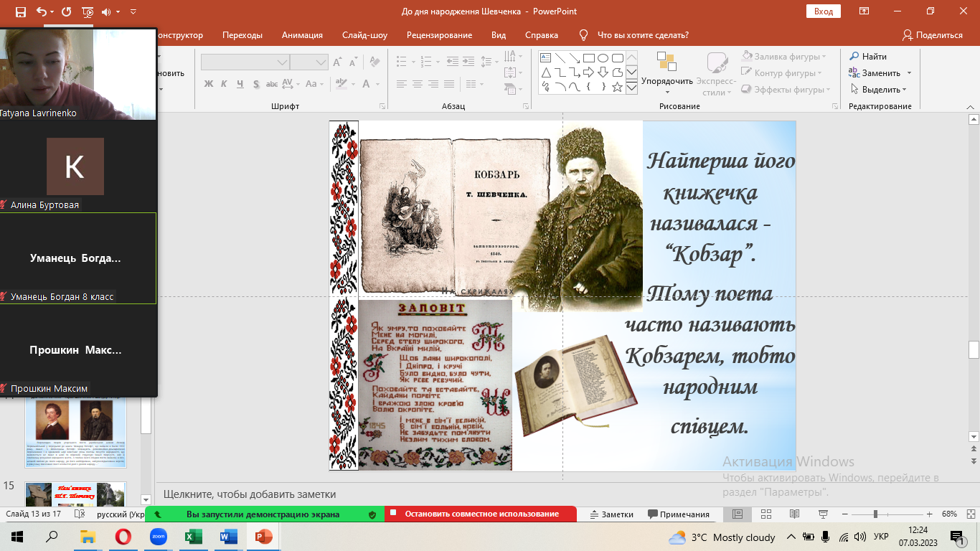Open the font size combo box
This screenshot has width=980, height=551.
(309, 62)
